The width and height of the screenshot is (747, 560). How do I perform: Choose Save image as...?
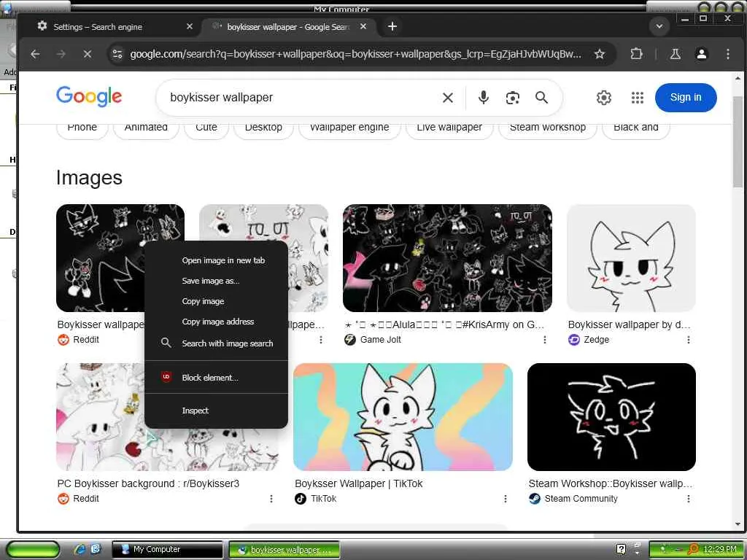tap(211, 281)
